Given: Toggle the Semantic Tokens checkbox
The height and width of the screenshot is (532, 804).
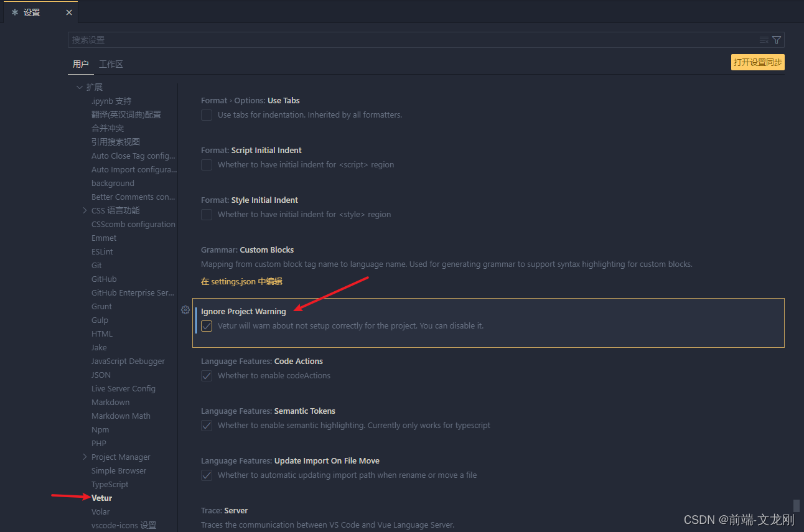Looking at the screenshot, I should click(206, 425).
